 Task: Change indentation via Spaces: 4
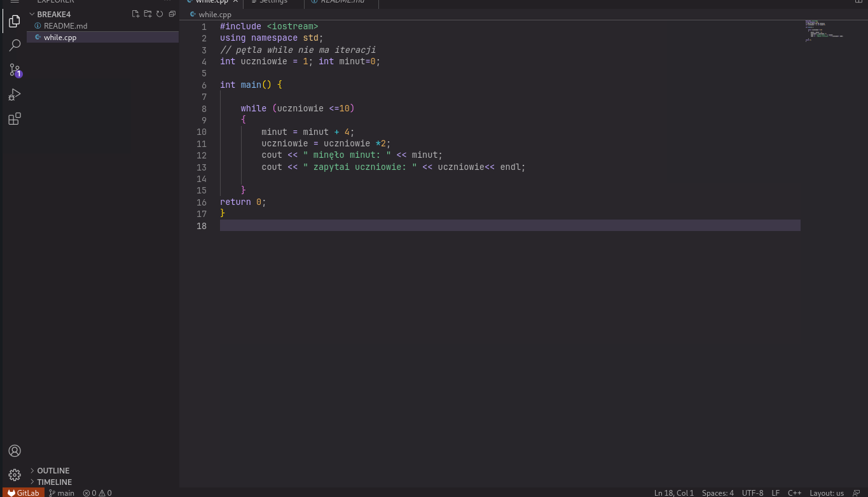pos(718,493)
